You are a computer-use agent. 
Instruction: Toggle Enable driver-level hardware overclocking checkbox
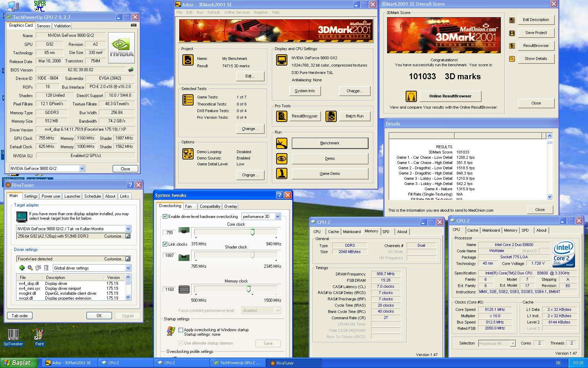pos(165,217)
